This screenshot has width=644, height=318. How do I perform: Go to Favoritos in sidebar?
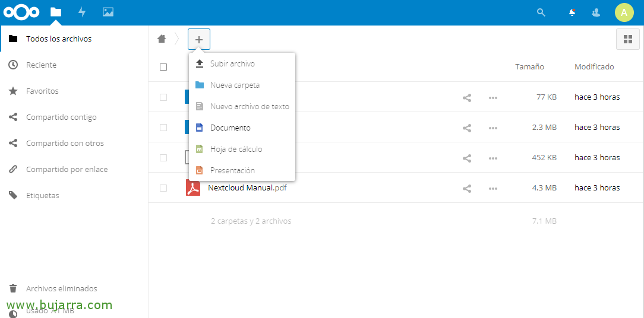tap(42, 91)
